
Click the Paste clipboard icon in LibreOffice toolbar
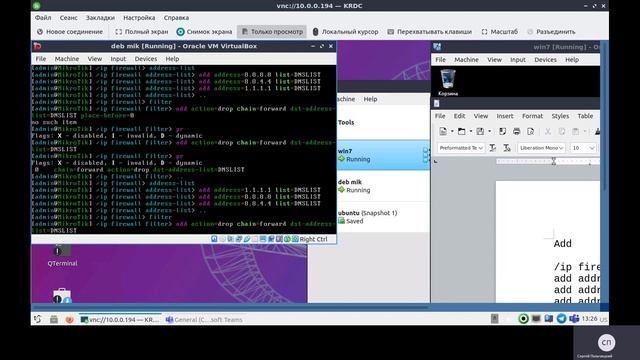click(576, 131)
